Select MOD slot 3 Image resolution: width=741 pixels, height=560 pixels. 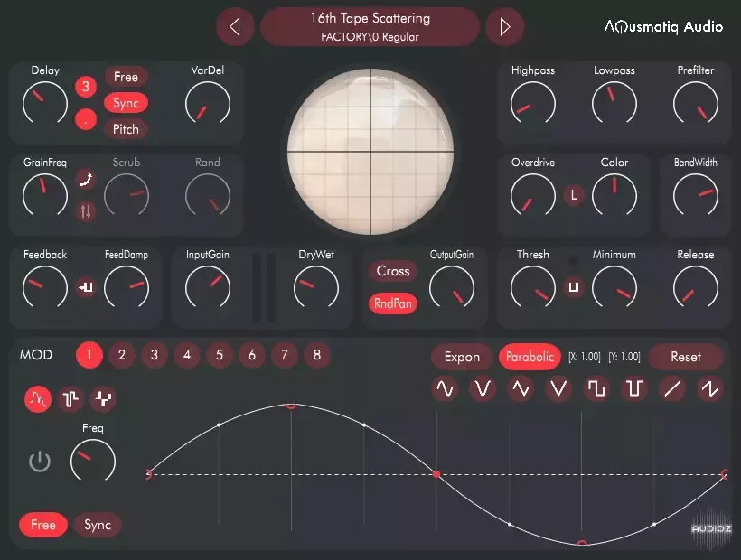click(x=155, y=355)
